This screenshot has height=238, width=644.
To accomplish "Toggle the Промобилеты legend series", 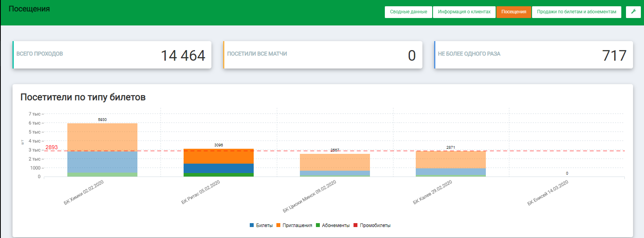I will pyautogui.click(x=375, y=225).
